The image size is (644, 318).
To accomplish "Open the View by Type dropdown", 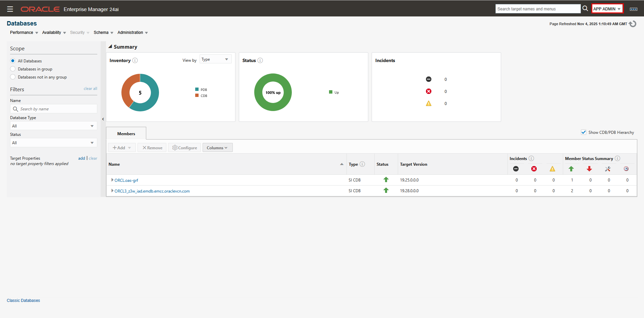I will [215, 59].
